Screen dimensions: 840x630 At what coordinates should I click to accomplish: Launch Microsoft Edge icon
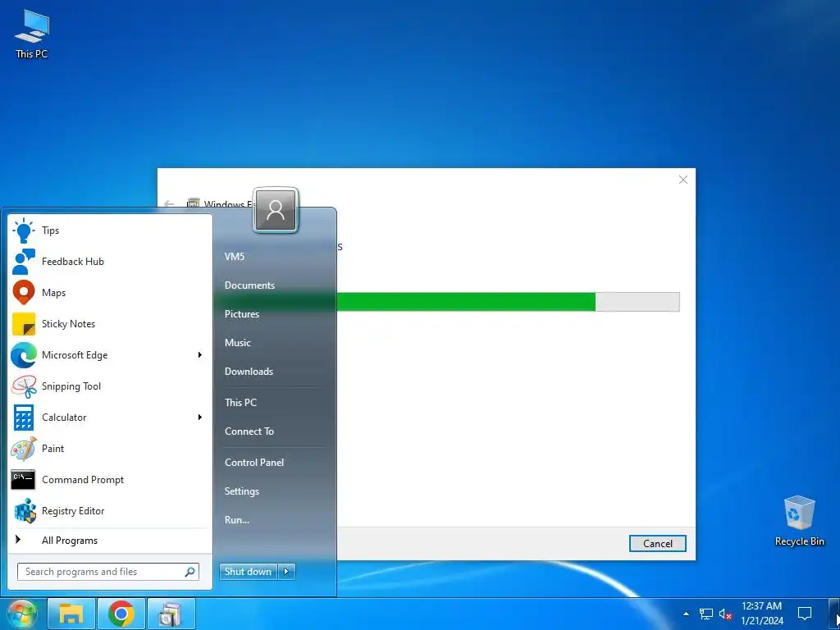[x=24, y=354]
